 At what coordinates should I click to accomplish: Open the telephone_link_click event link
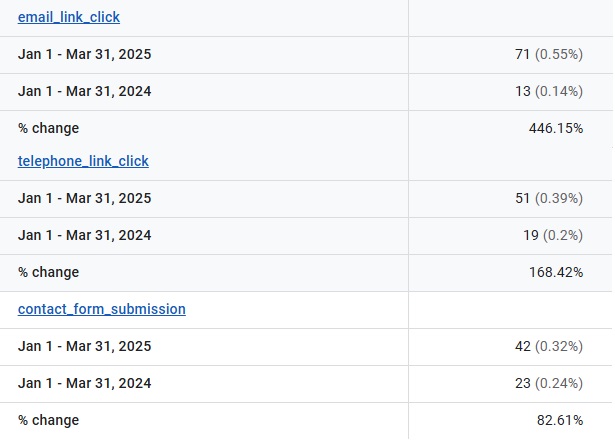point(83,161)
